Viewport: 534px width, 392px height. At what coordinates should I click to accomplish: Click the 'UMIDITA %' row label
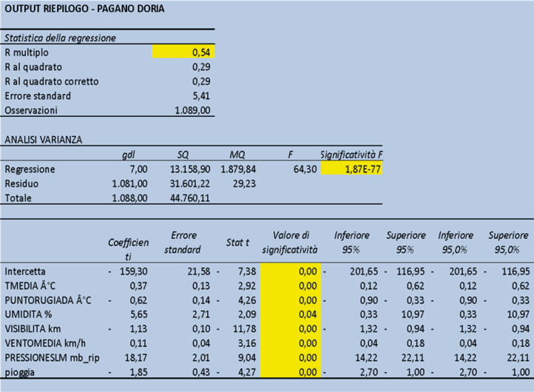pos(28,314)
